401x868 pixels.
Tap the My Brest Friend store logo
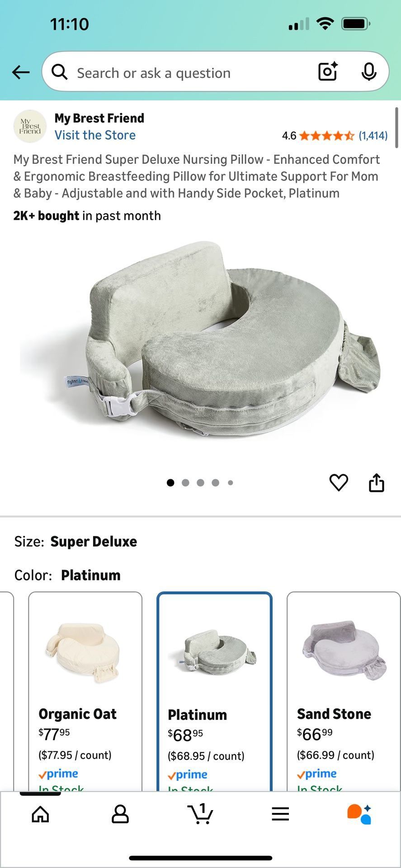(30, 126)
